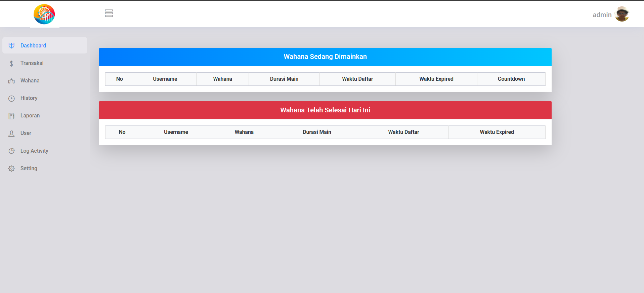
Task: Open the Transaksi menu item
Action: tap(32, 63)
